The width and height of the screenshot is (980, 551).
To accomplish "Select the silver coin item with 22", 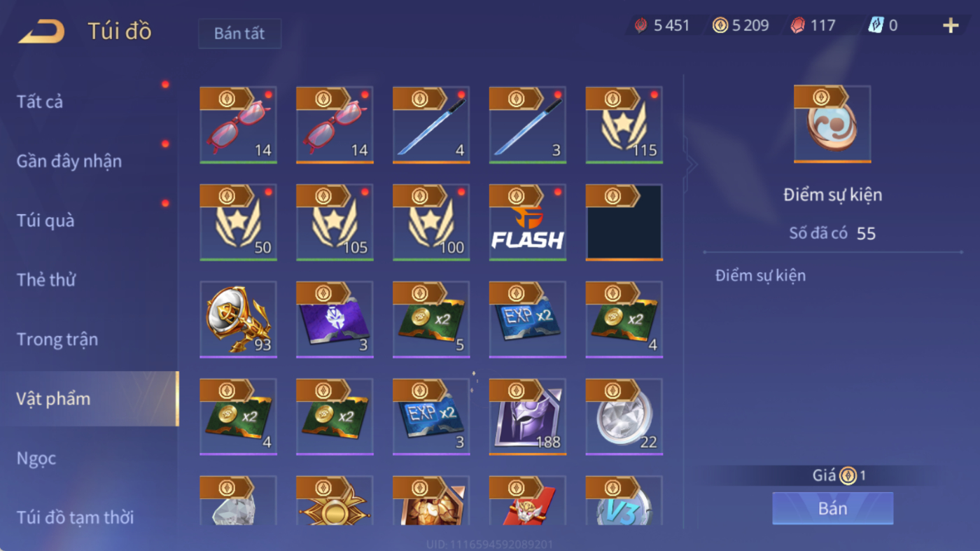I will 624,417.
